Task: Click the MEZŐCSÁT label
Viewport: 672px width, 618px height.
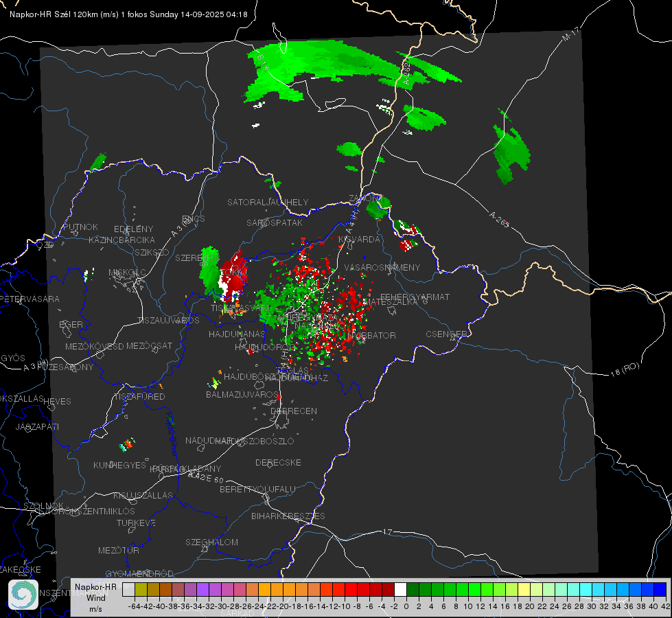Action: click(x=149, y=345)
